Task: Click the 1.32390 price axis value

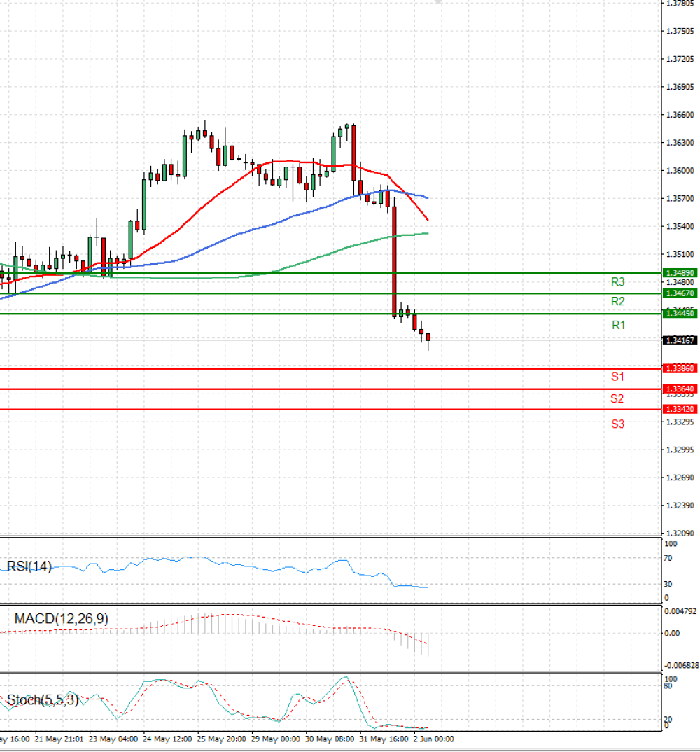Action: point(680,505)
